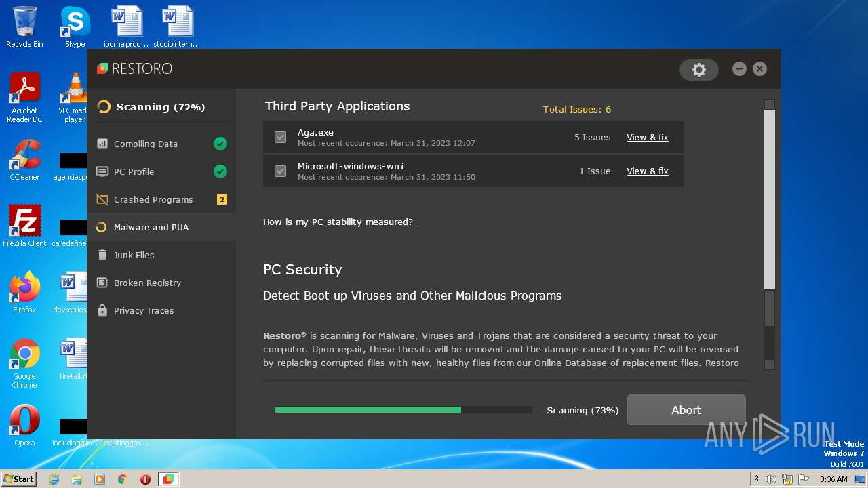The width and height of the screenshot is (868, 488).
Task: Select Compiling Data in sidebar
Action: click(161, 144)
